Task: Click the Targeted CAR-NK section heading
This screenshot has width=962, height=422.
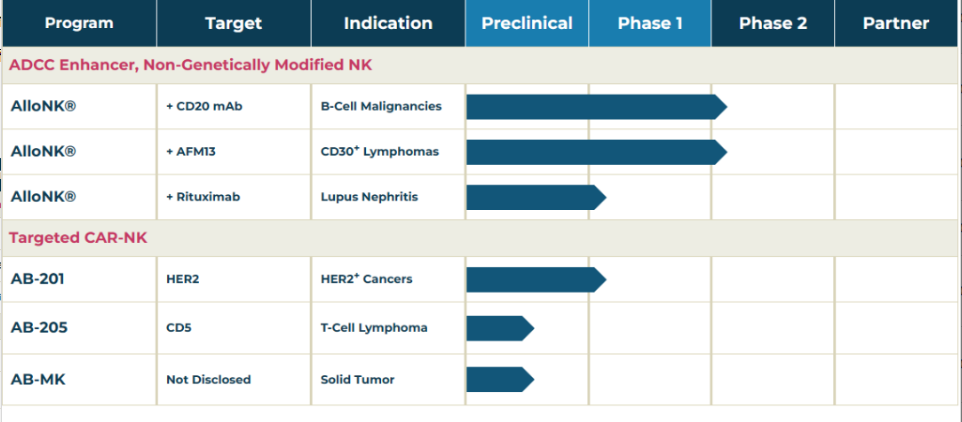Action: pos(79,237)
